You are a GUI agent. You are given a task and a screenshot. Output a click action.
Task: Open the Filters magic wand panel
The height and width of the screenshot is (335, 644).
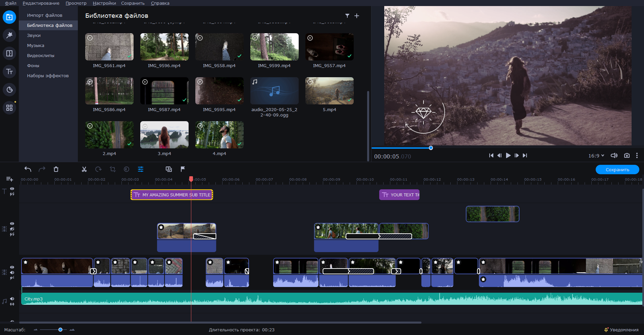pyautogui.click(x=9, y=35)
